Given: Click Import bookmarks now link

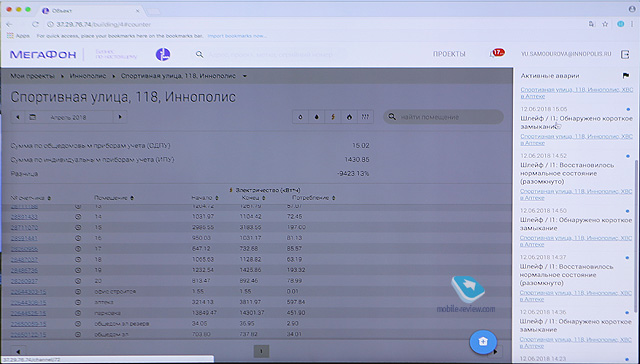Looking at the screenshot, I should pos(237,36).
